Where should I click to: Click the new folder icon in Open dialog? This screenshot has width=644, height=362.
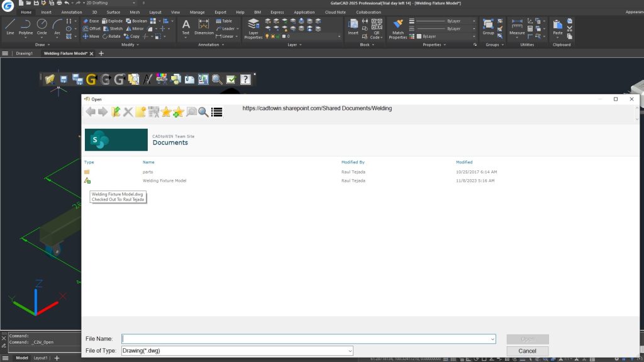pyautogui.click(x=140, y=112)
